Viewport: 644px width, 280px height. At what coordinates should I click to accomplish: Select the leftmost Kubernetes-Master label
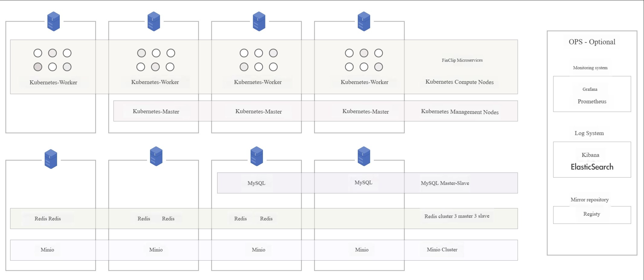tap(156, 112)
